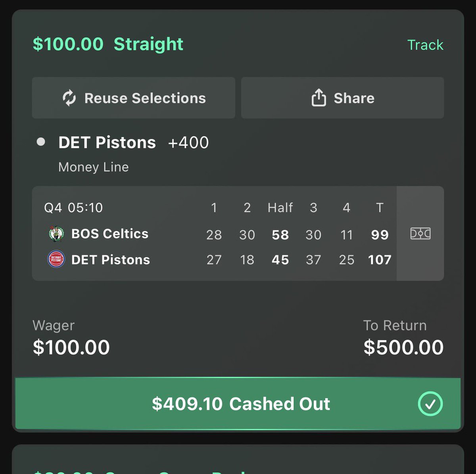This screenshot has height=474, width=476.
Task: Click the Wager $100.00 amount
Action: pyautogui.click(x=71, y=347)
